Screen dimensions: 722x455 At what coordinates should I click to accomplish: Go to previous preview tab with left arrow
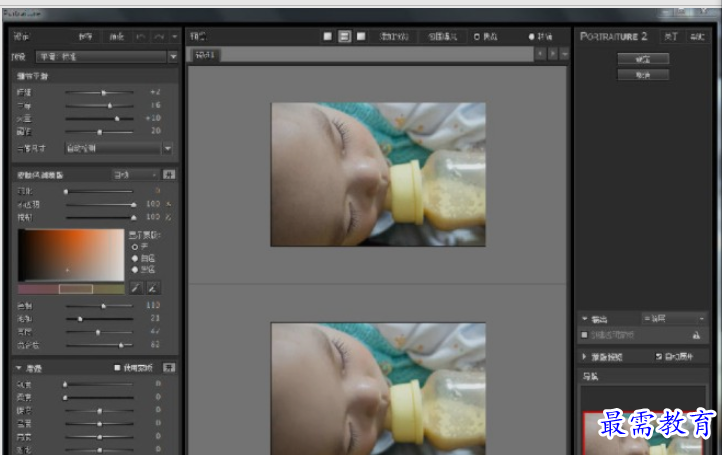541,54
